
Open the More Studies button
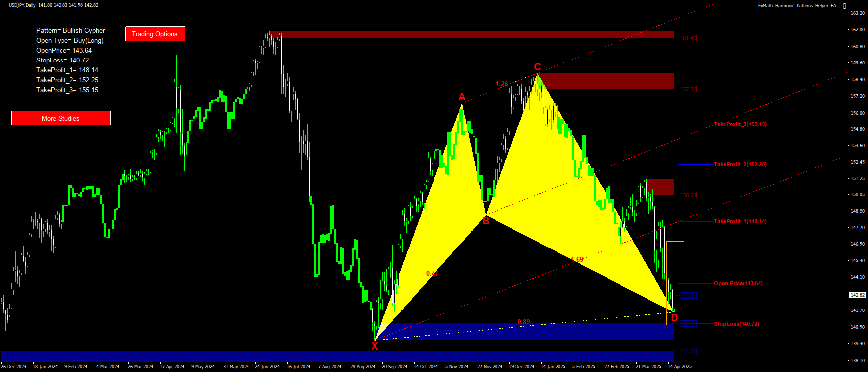click(x=61, y=118)
